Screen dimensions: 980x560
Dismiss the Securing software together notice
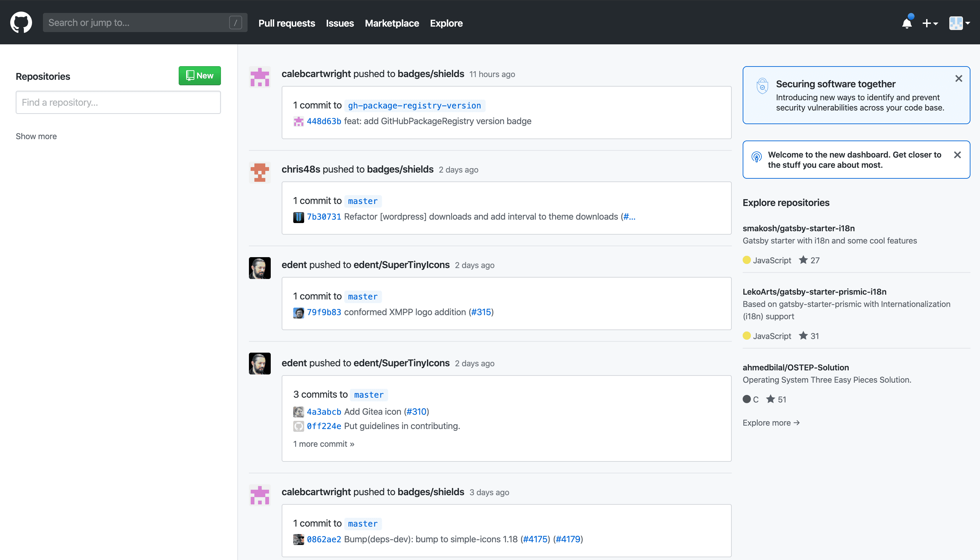click(959, 78)
